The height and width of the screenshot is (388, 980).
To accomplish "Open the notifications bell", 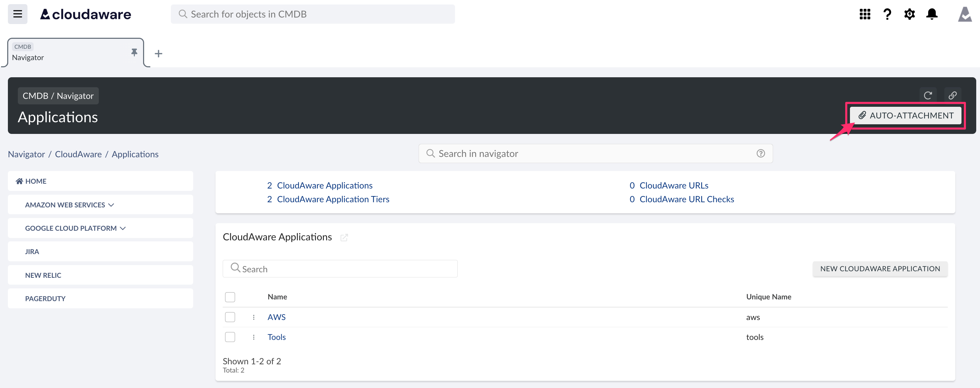I will pyautogui.click(x=932, y=14).
